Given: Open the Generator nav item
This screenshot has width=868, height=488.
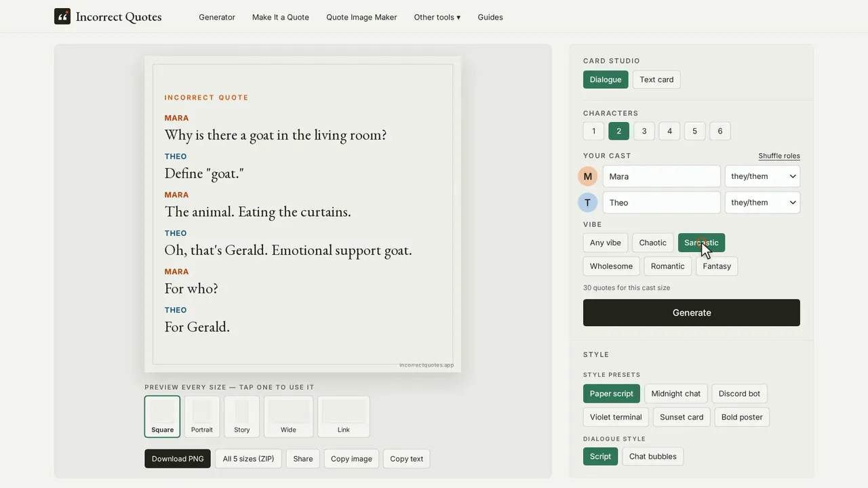Looking at the screenshot, I should click(x=217, y=17).
